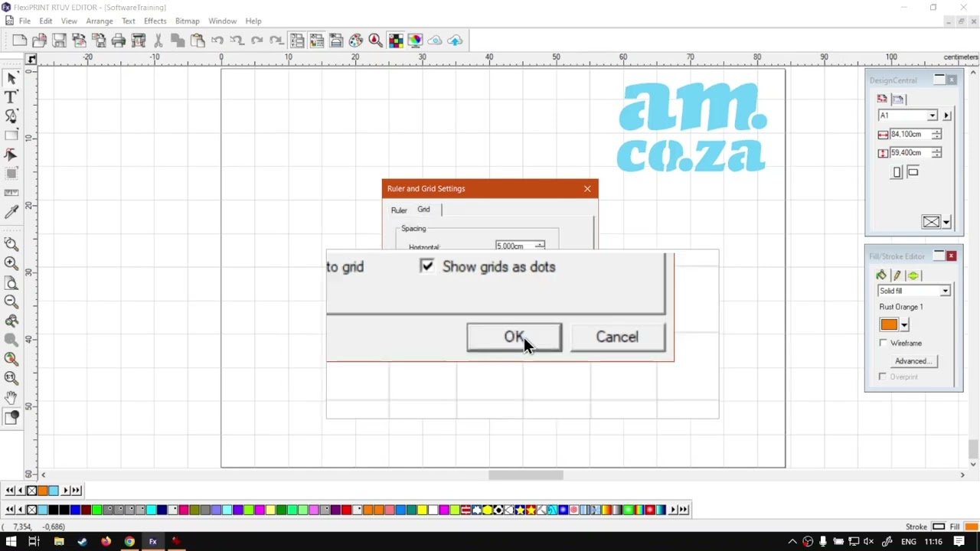Click the Open file toolbar icon
This screenshot has height=551, width=980.
[x=39, y=41]
